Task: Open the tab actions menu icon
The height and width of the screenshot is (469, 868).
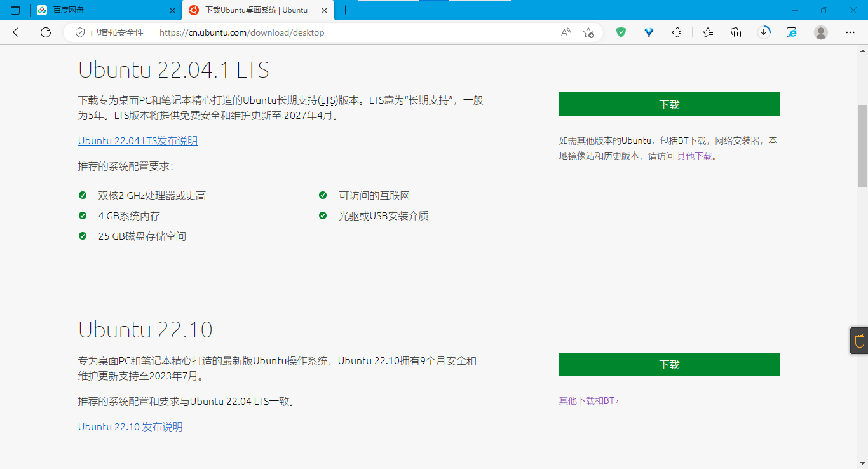Action: (x=15, y=10)
